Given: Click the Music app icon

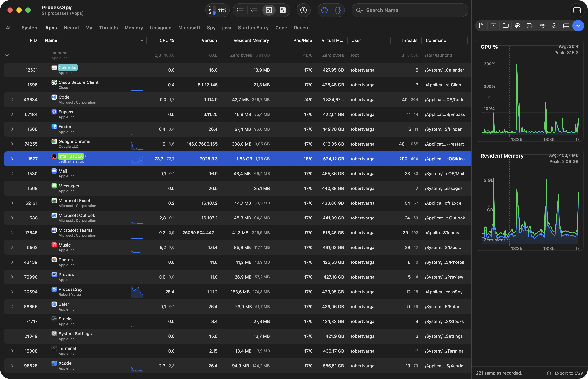Looking at the screenshot, I should [x=54, y=245].
